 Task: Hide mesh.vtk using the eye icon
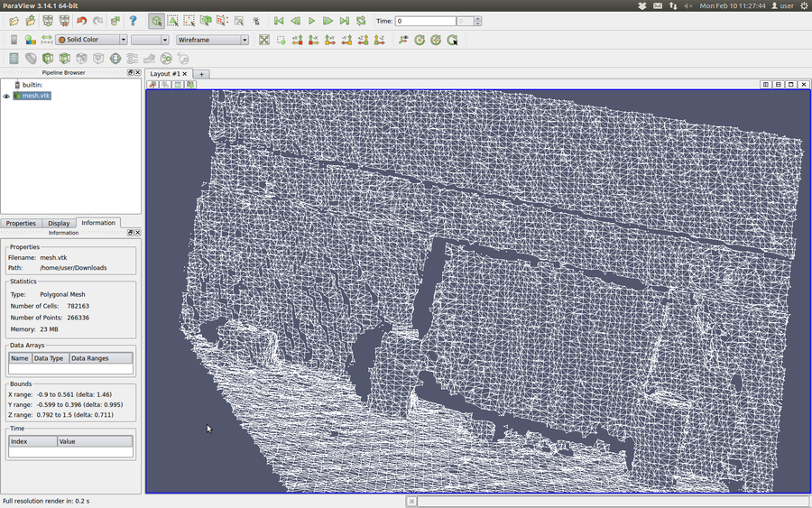pos(6,96)
